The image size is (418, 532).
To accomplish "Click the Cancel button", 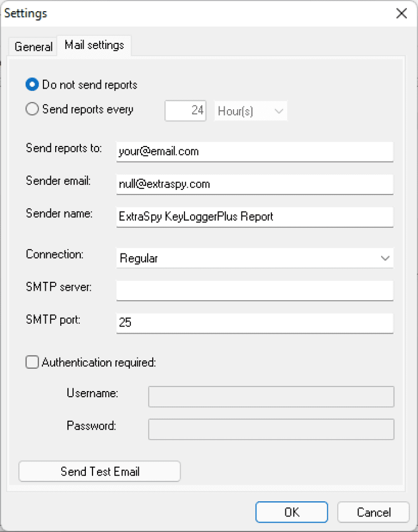I will coord(373,513).
